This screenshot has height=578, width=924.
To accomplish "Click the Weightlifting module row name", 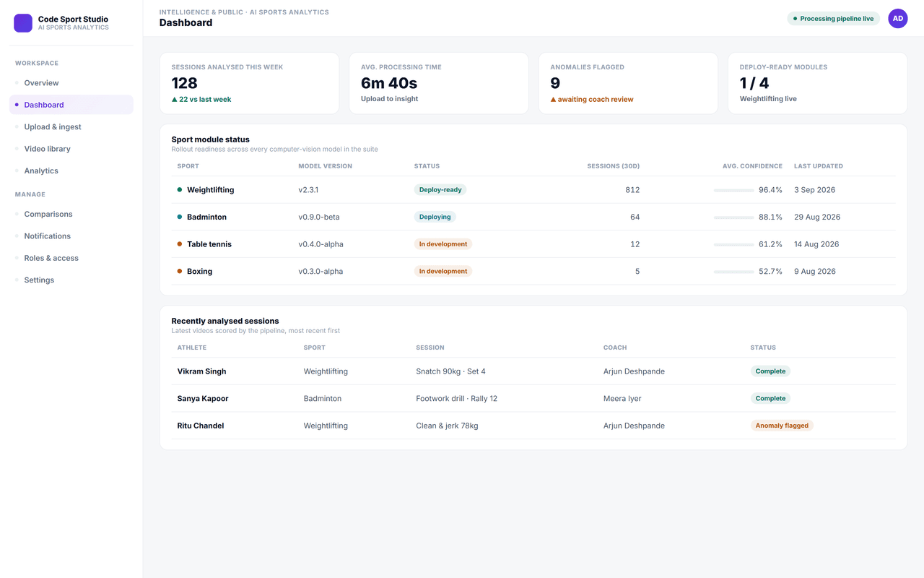I will pyautogui.click(x=210, y=190).
